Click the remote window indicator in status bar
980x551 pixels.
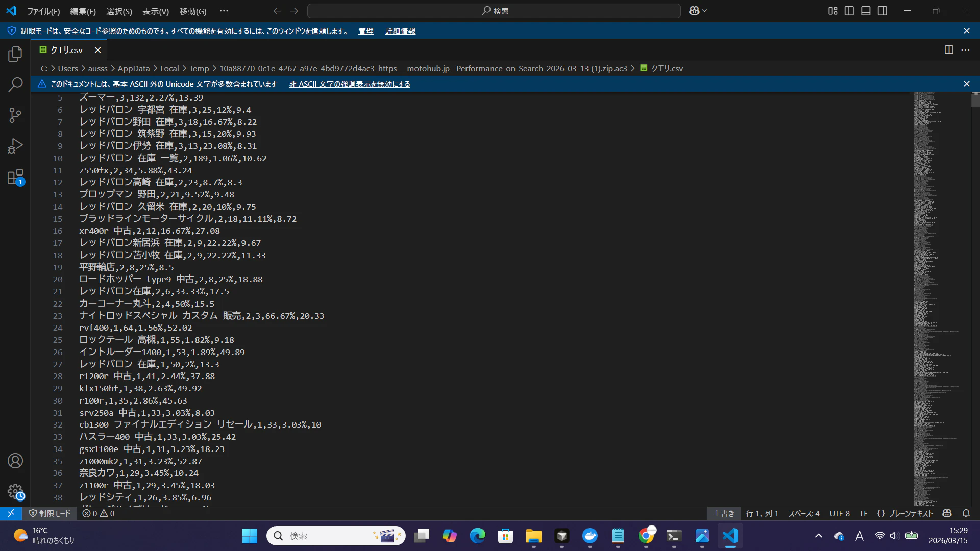[x=11, y=513]
